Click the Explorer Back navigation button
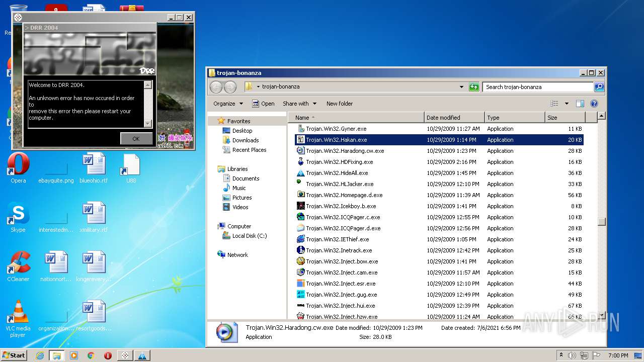Screen dimensions: 644x362 click(216, 87)
